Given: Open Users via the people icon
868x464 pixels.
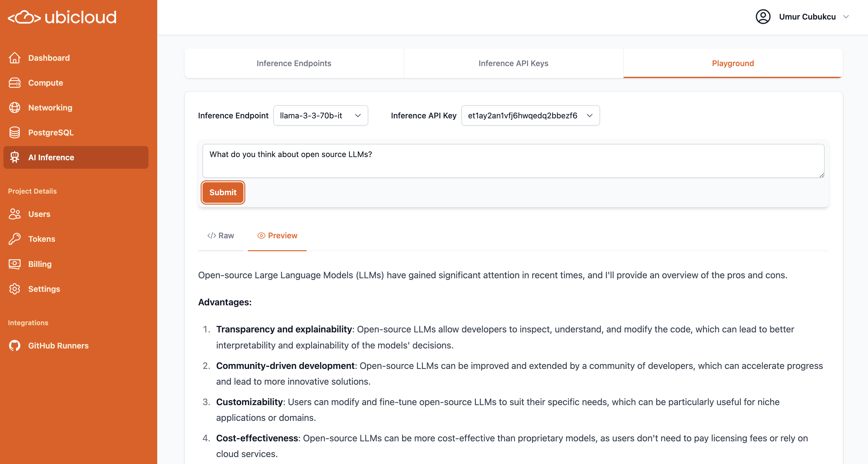Looking at the screenshot, I should click(x=14, y=214).
